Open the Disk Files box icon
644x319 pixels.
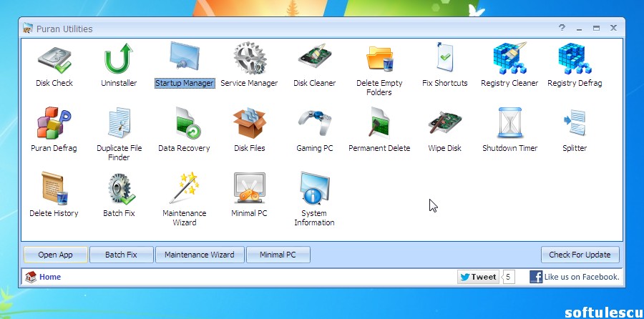249,124
